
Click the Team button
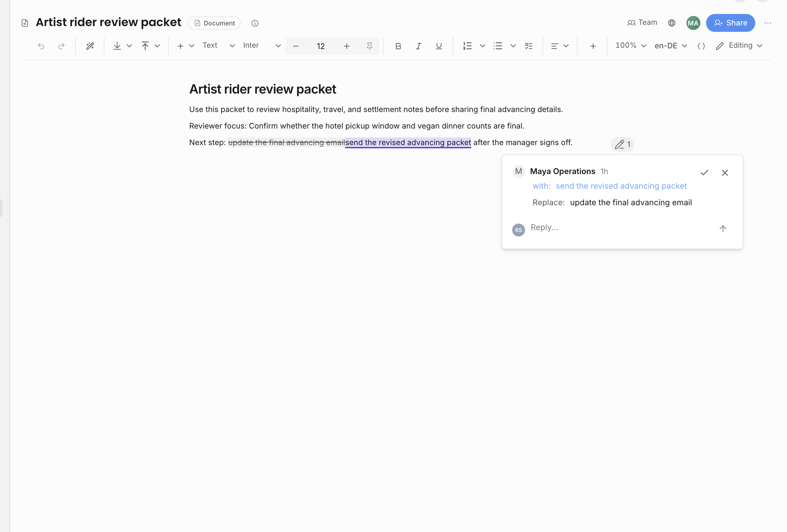pos(642,23)
